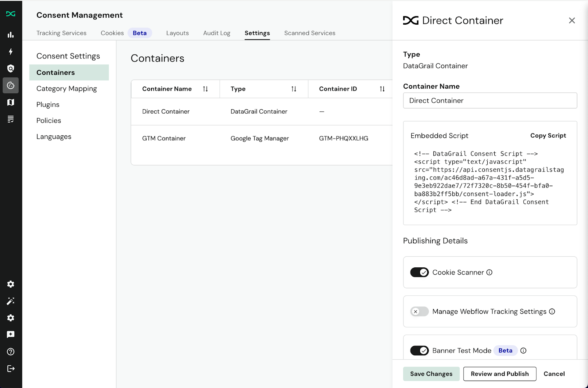This screenshot has height=388, width=588.
Task: Click the lightning bolt sidebar icon
Action: pos(11,51)
